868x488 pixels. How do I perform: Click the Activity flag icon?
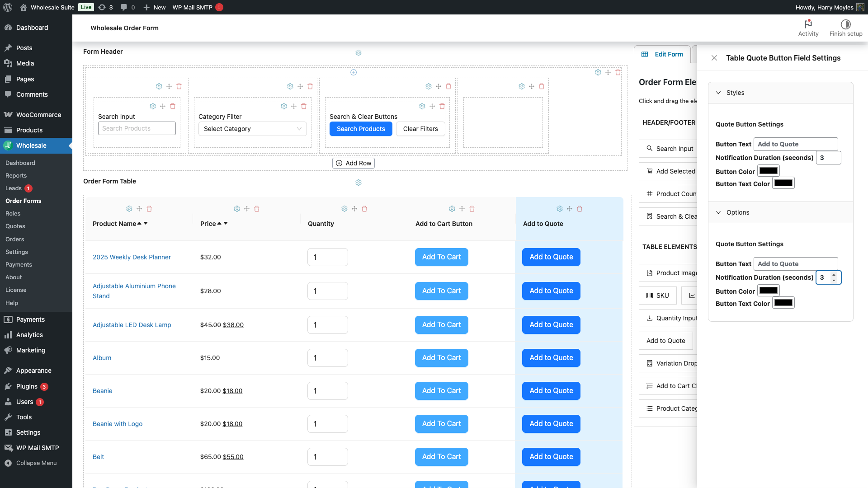(808, 24)
